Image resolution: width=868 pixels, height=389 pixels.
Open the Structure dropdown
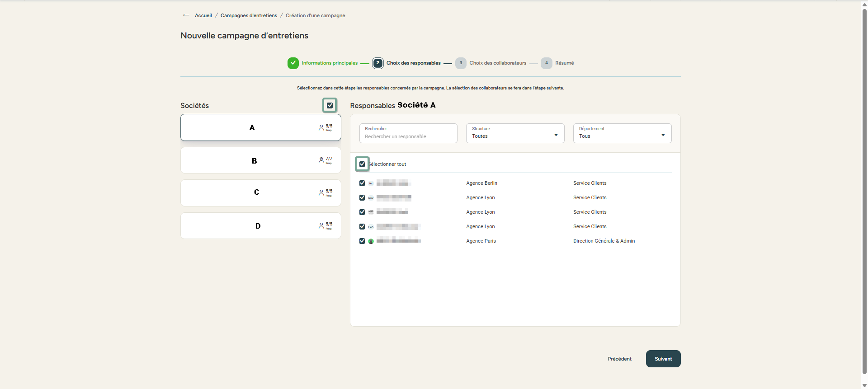515,133
